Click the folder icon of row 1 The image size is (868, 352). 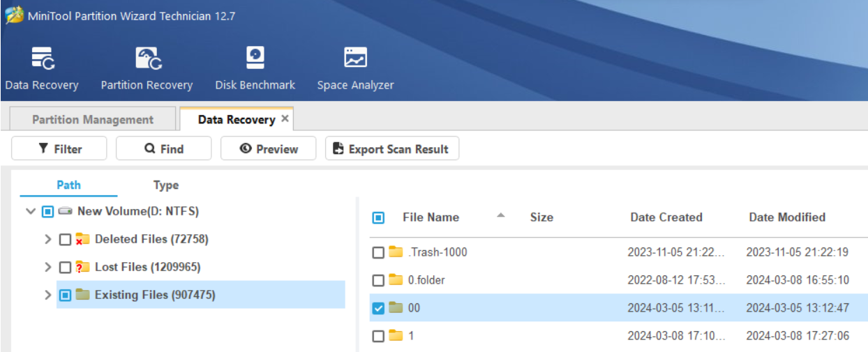pyautogui.click(x=396, y=335)
